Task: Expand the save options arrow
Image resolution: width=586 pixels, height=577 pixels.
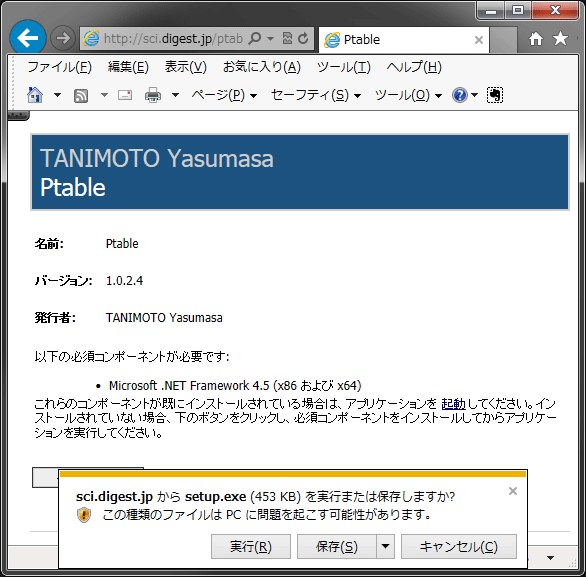Action: (x=385, y=546)
